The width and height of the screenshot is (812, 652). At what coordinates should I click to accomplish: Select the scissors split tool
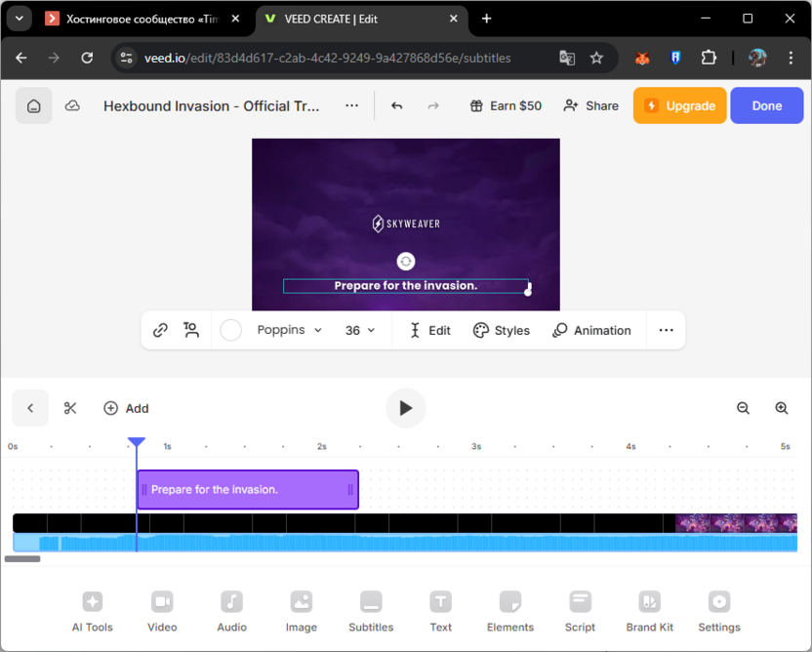(69, 408)
